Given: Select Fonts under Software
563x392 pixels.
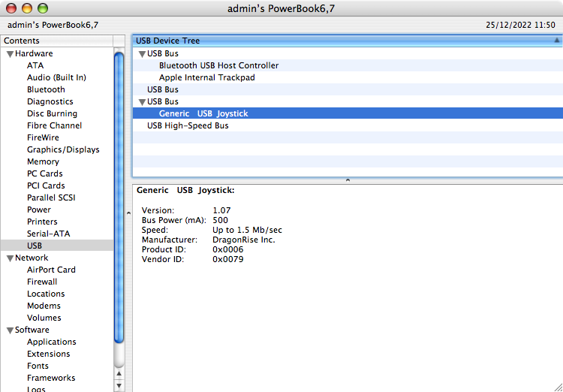Looking at the screenshot, I should (x=38, y=366).
